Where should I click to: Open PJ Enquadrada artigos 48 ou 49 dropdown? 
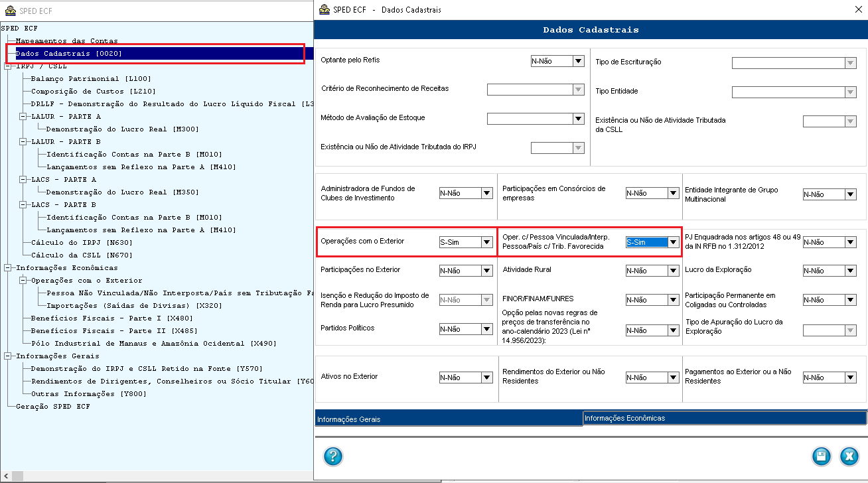pos(851,242)
